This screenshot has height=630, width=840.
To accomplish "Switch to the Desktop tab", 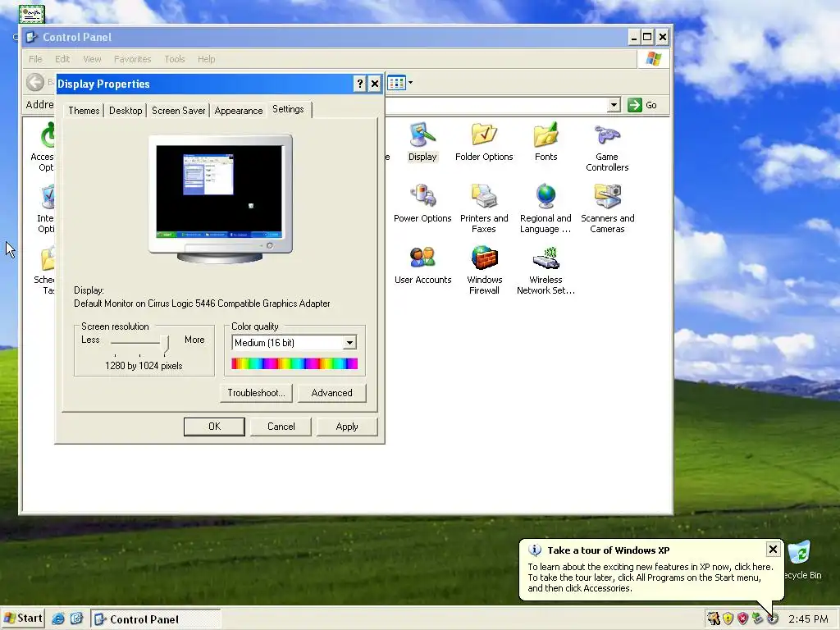I will 126,111.
